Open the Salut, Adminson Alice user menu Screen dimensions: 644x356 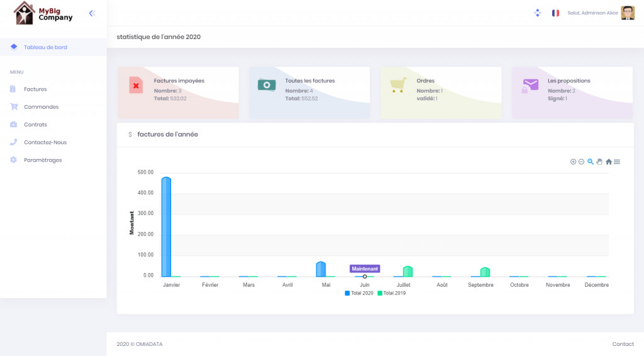(x=592, y=13)
